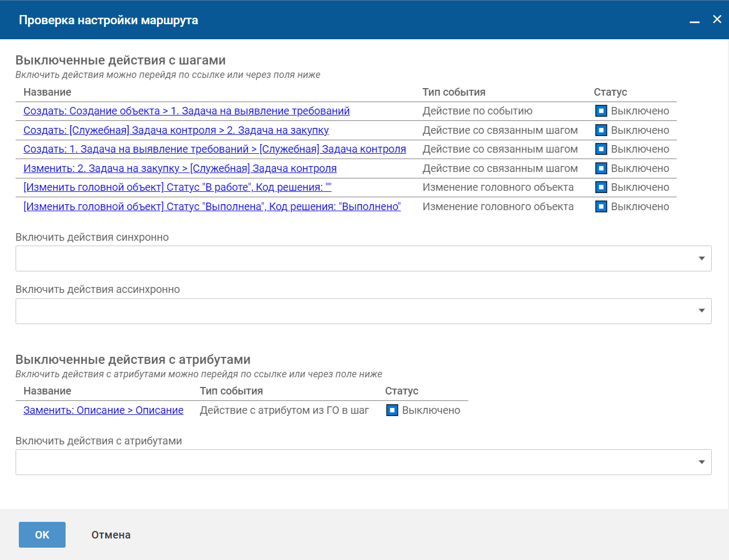Click status icon in "Задача на закупку" creation row

pos(601,130)
